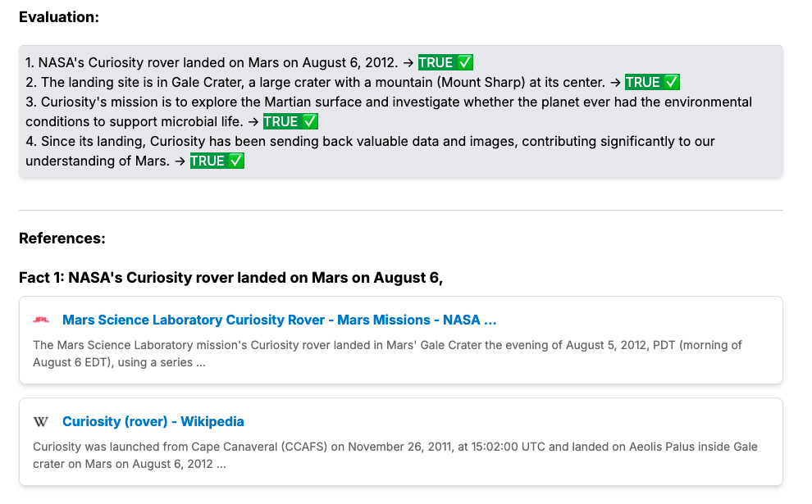
Task: Click the green checkmark after fact 1
Action: pos(465,62)
